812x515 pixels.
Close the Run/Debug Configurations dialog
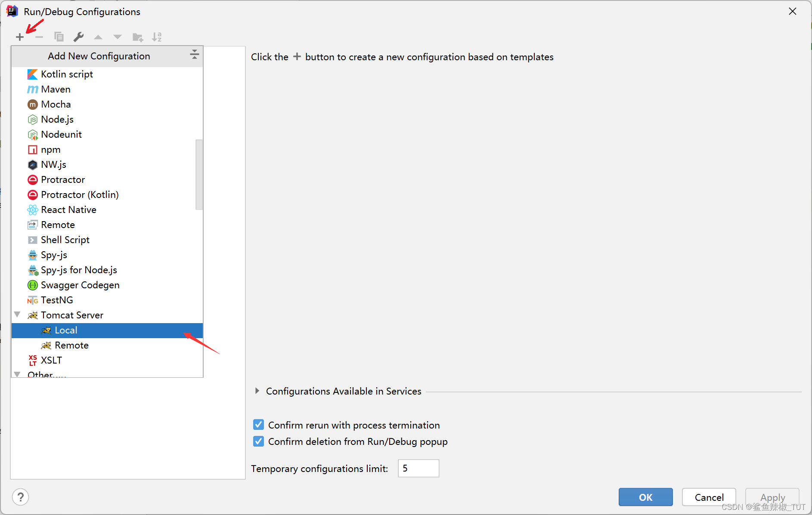(x=793, y=12)
